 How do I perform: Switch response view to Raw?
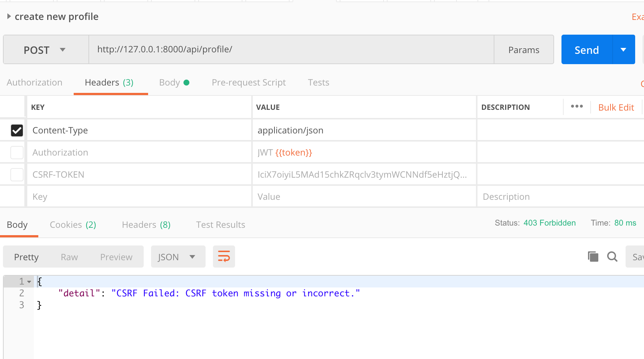(x=69, y=257)
